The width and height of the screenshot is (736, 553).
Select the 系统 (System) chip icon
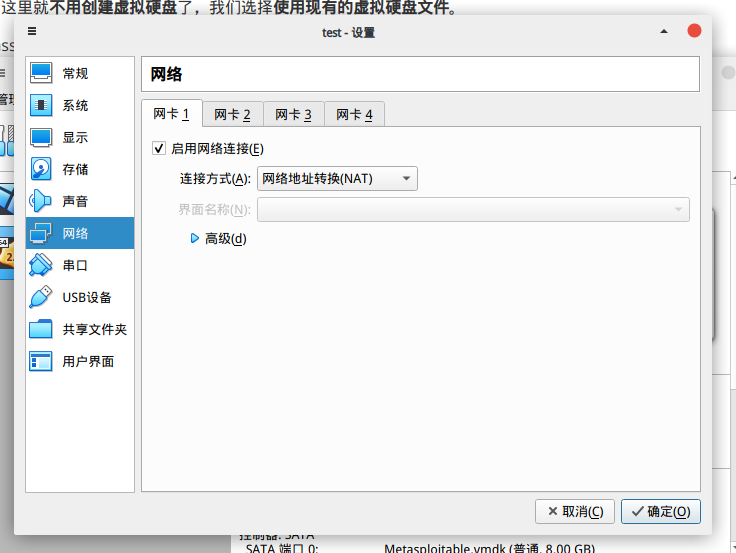pyautogui.click(x=41, y=105)
